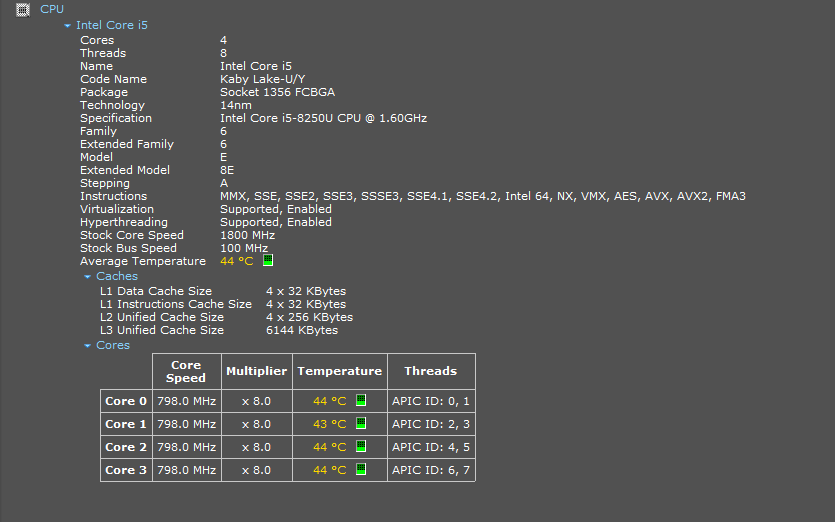Image resolution: width=835 pixels, height=522 pixels.
Task: Click the Average Temperature 44 °C value
Action: pyautogui.click(x=237, y=261)
